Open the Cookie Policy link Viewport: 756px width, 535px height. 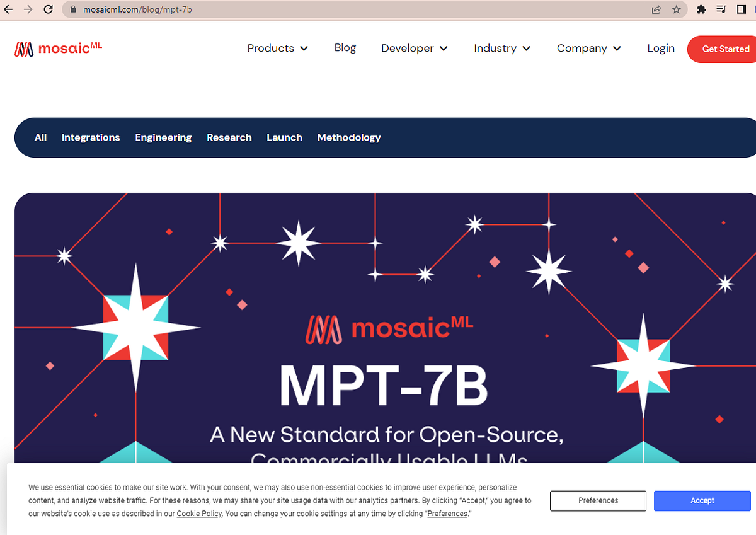click(x=199, y=514)
